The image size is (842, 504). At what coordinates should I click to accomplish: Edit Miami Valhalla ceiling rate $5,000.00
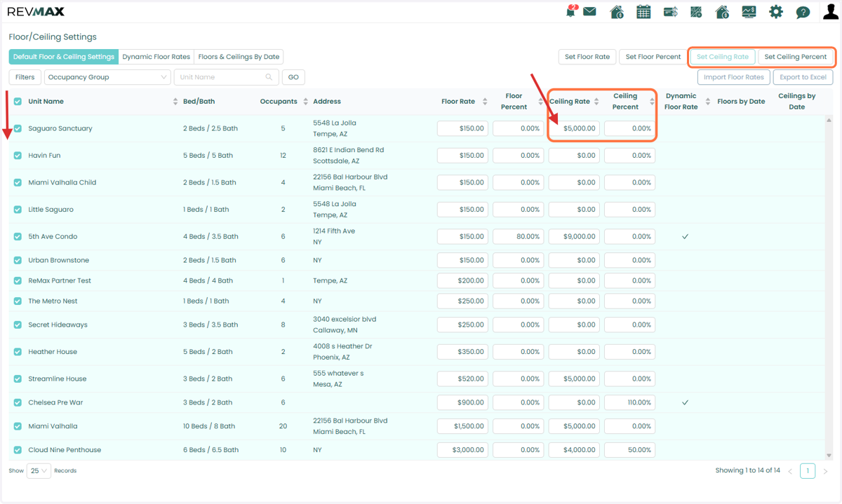pos(574,426)
